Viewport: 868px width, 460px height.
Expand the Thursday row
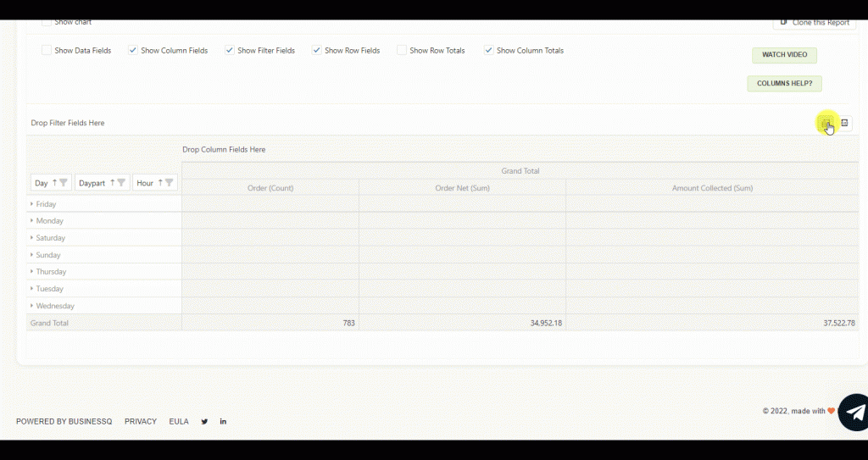click(x=31, y=271)
